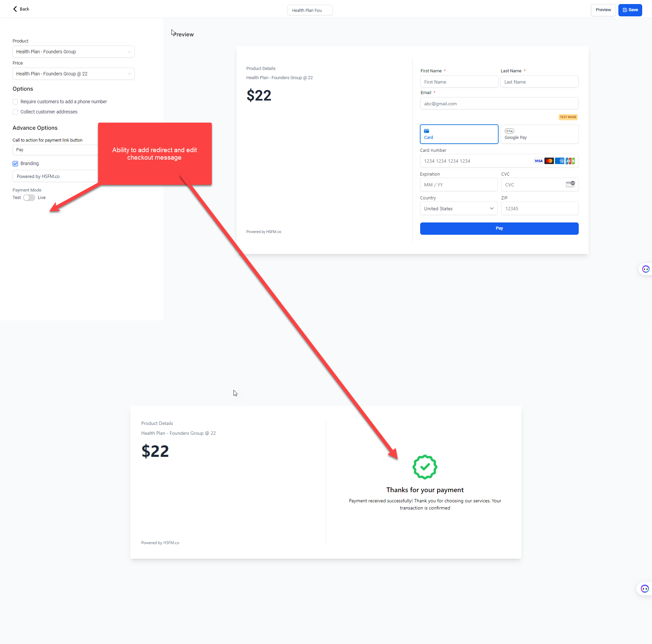Image resolution: width=652 pixels, height=644 pixels.
Task: Click the Email input field
Action: click(x=499, y=104)
